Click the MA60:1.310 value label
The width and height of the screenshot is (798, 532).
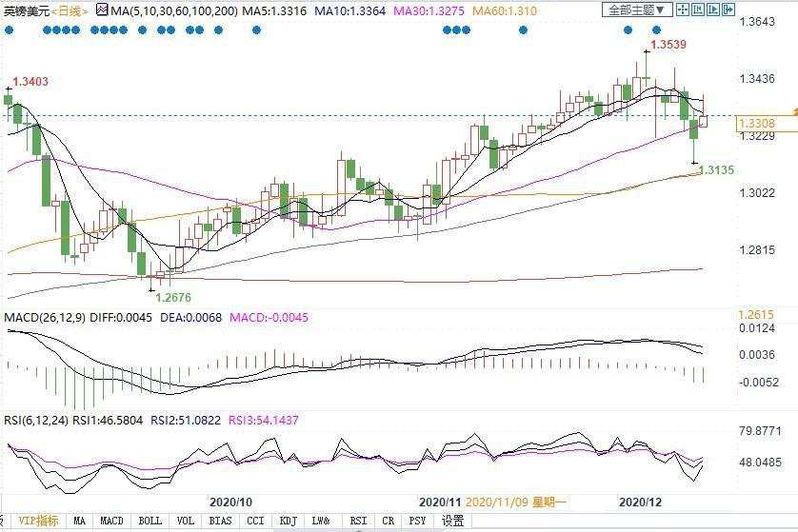pos(505,10)
